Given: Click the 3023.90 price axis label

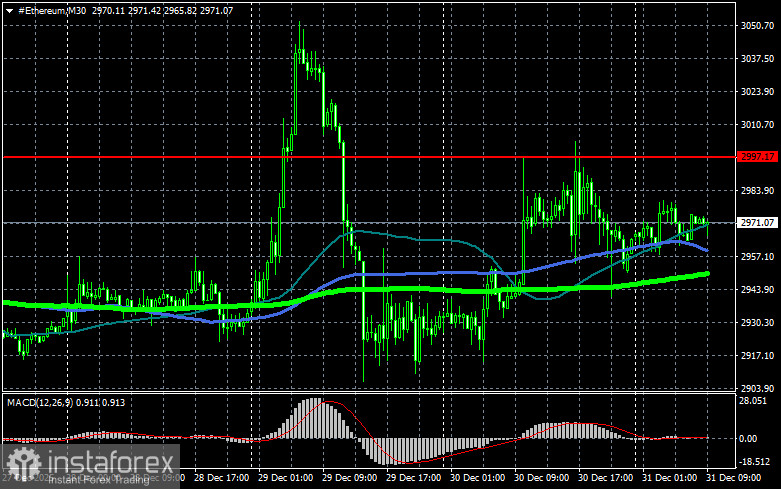Looking at the screenshot, I should [x=758, y=91].
